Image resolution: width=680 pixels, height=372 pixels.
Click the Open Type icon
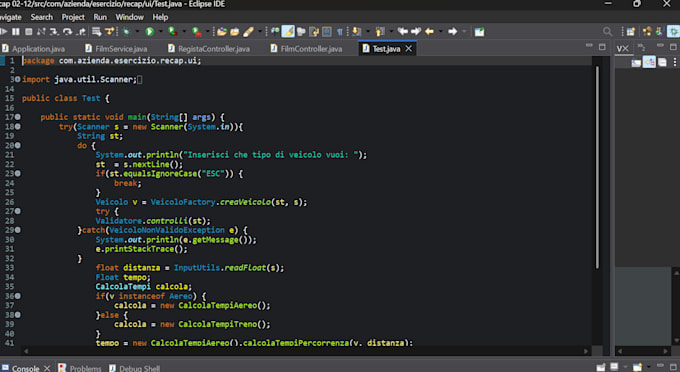(222, 32)
